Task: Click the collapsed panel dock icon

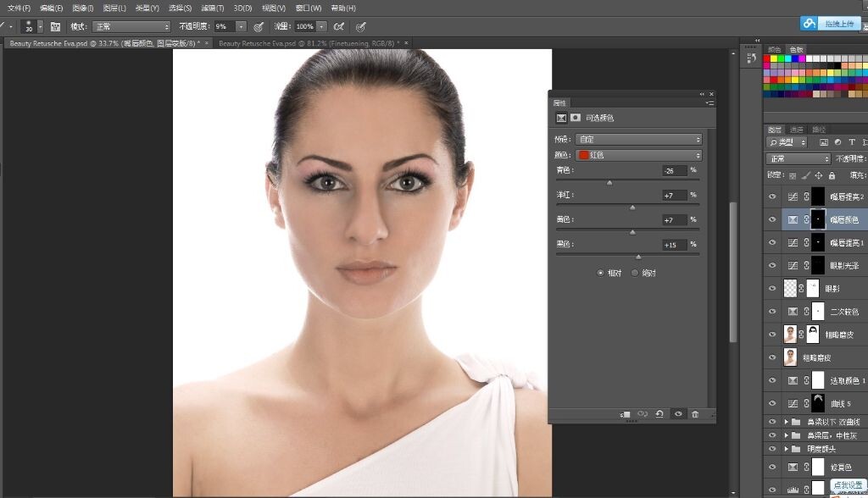Action: (x=751, y=58)
